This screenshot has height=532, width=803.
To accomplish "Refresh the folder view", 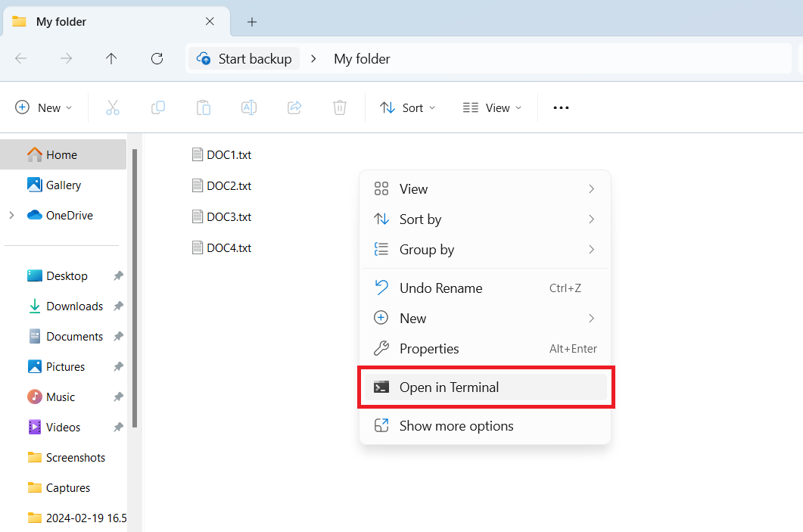I will pos(157,58).
